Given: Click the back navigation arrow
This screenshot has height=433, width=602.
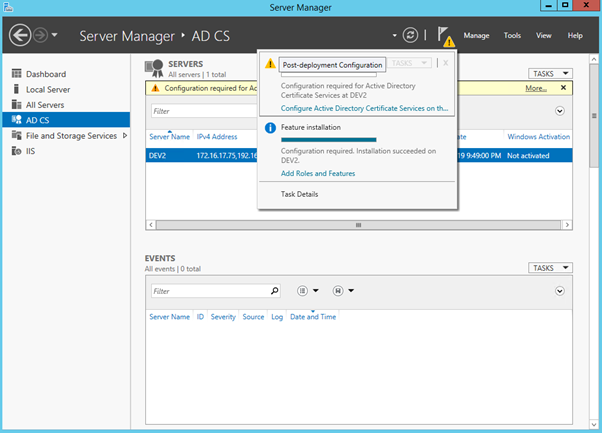Looking at the screenshot, I should click(x=20, y=36).
